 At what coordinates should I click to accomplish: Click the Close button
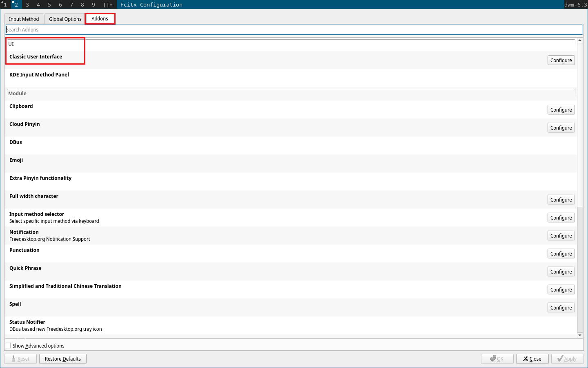[x=532, y=359]
